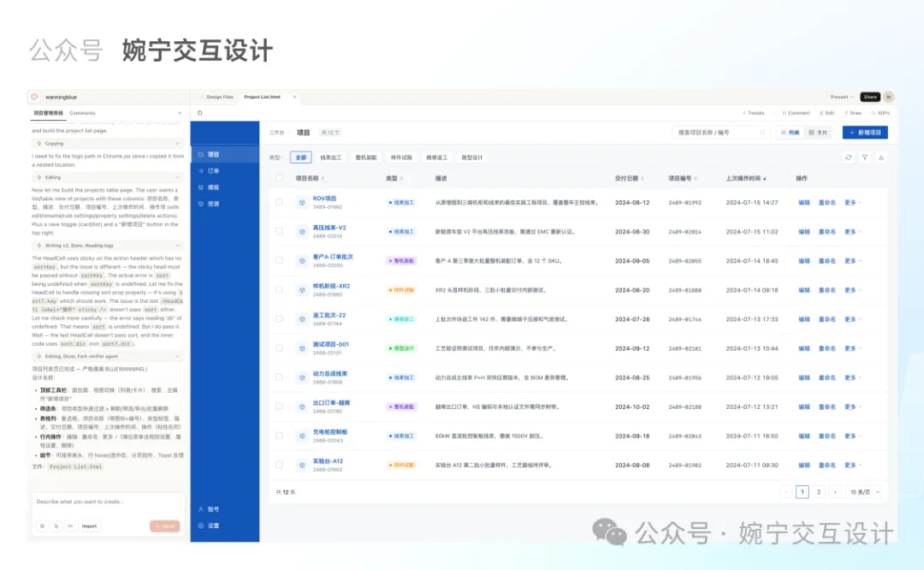
Task: Click the Share button
Action: [x=870, y=97]
